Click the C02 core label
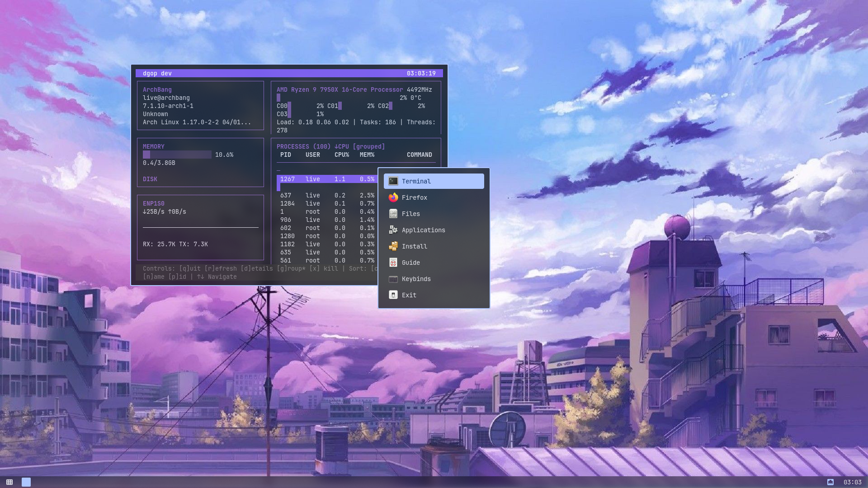Image resolution: width=868 pixels, height=488 pixels. coord(383,106)
